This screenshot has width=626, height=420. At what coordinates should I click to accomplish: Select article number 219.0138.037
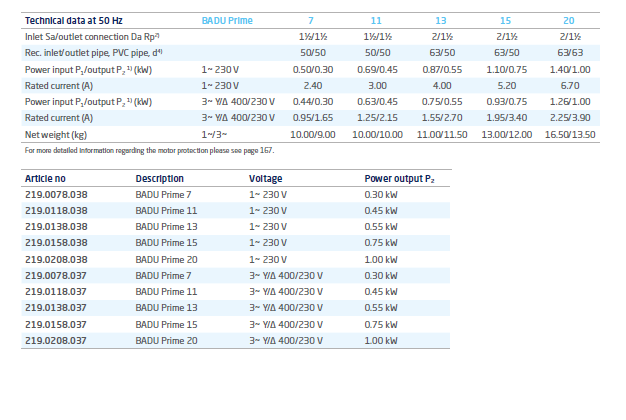(55, 307)
